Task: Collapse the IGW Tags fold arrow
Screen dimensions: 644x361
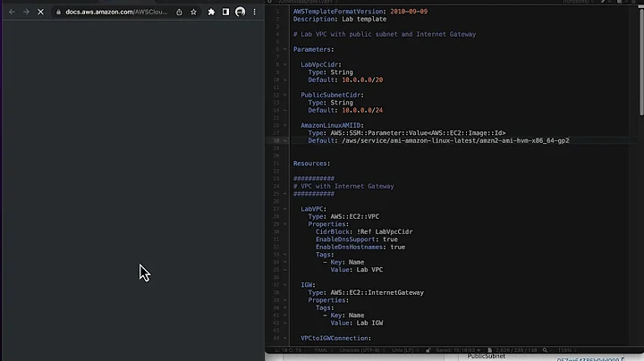Action: [284, 307]
